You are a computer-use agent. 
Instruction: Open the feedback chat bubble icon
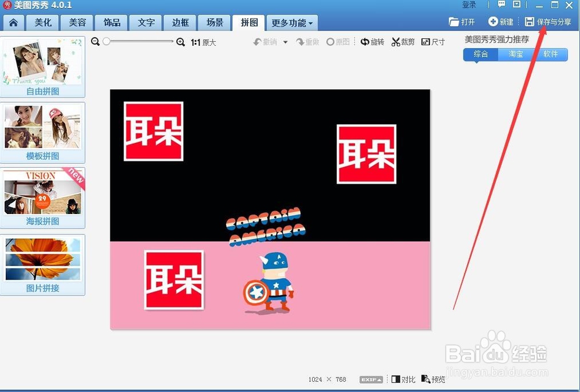(x=502, y=5)
